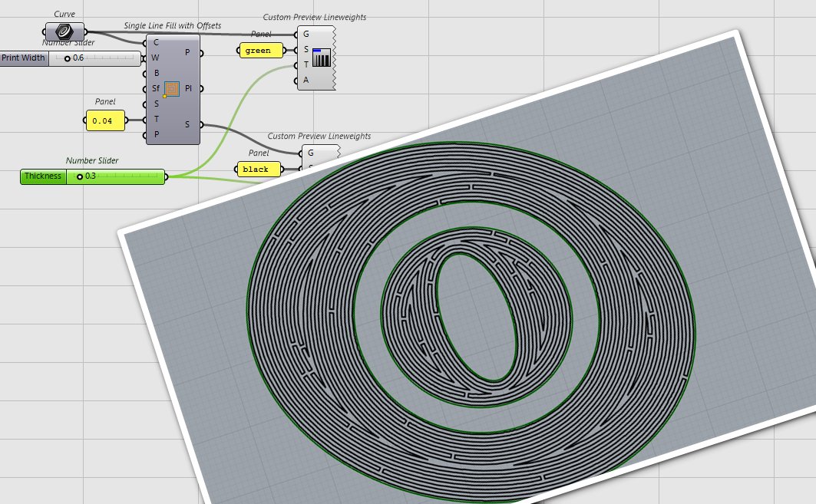Click the T input on the upper preview component
Image resolution: width=816 pixels, height=504 pixels.
(x=295, y=65)
